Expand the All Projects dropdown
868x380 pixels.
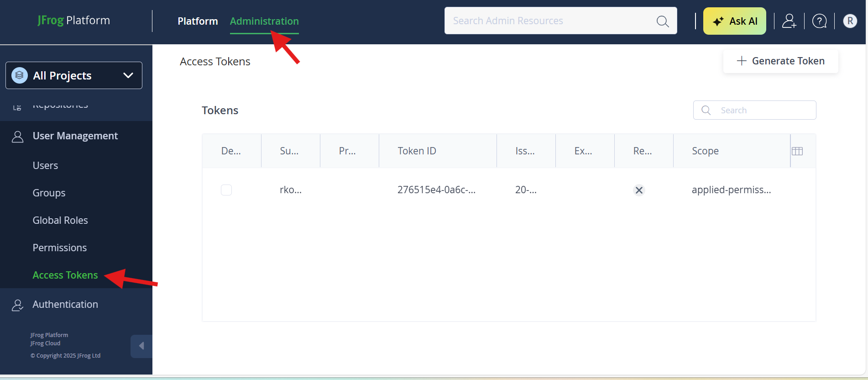click(74, 75)
